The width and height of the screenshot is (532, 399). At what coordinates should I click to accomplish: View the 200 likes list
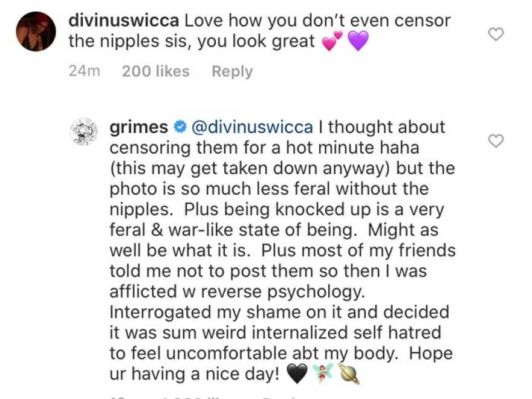(x=156, y=71)
